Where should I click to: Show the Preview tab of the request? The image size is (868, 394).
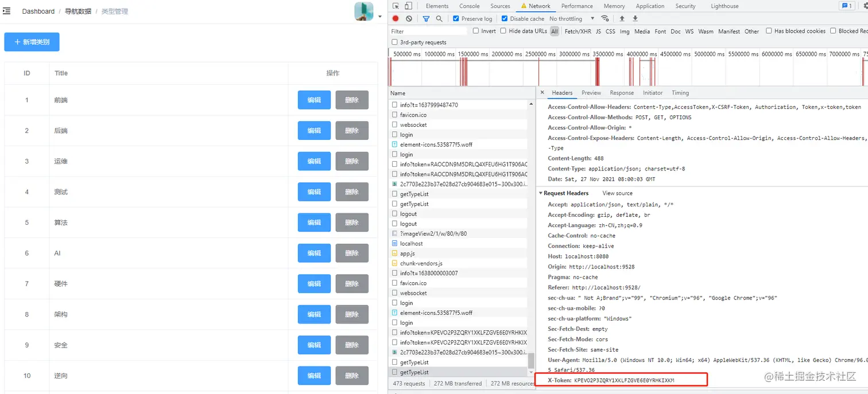pyautogui.click(x=591, y=92)
